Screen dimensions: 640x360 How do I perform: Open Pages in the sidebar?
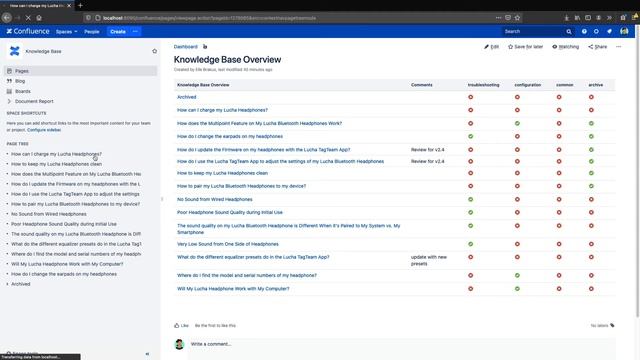click(80, 71)
